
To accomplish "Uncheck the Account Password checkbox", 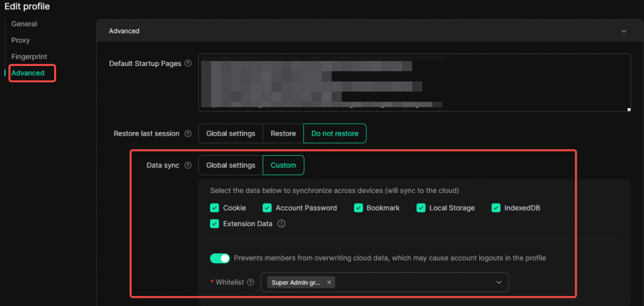I will click(x=267, y=208).
